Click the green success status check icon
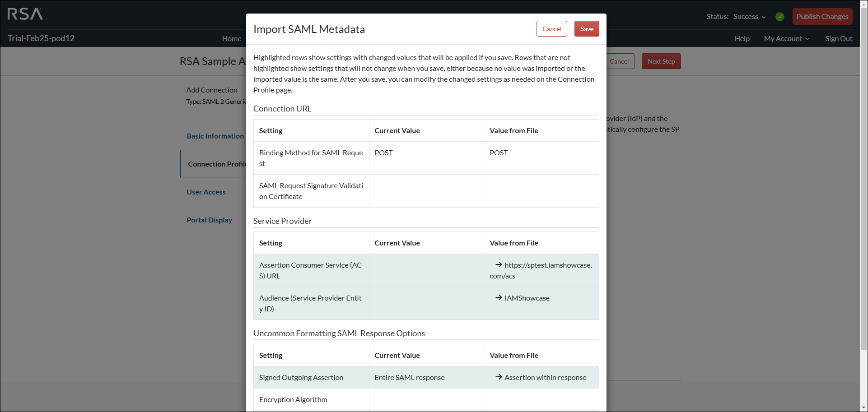868x412 pixels. coord(780,16)
